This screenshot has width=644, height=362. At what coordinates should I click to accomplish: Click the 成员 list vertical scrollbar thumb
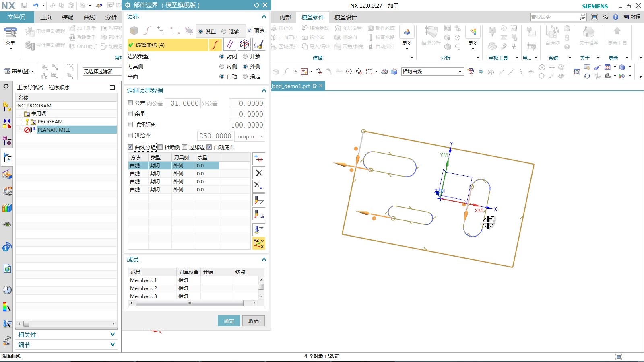(x=261, y=287)
